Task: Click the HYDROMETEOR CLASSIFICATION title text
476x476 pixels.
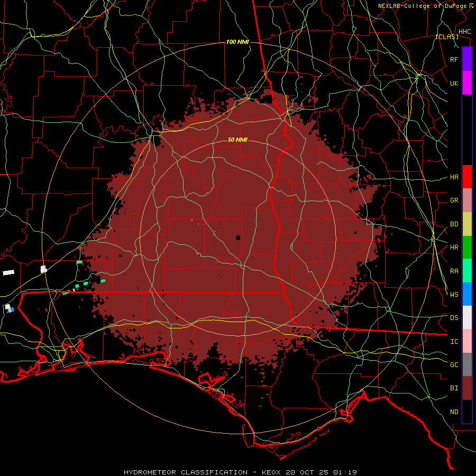Action: [x=186, y=472]
